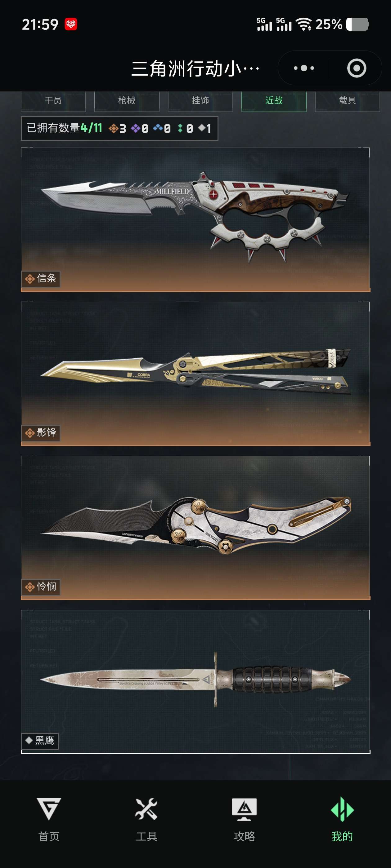Open the 怜悯 karambit knife card
The height and width of the screenshot is (868, 391).
195,528
